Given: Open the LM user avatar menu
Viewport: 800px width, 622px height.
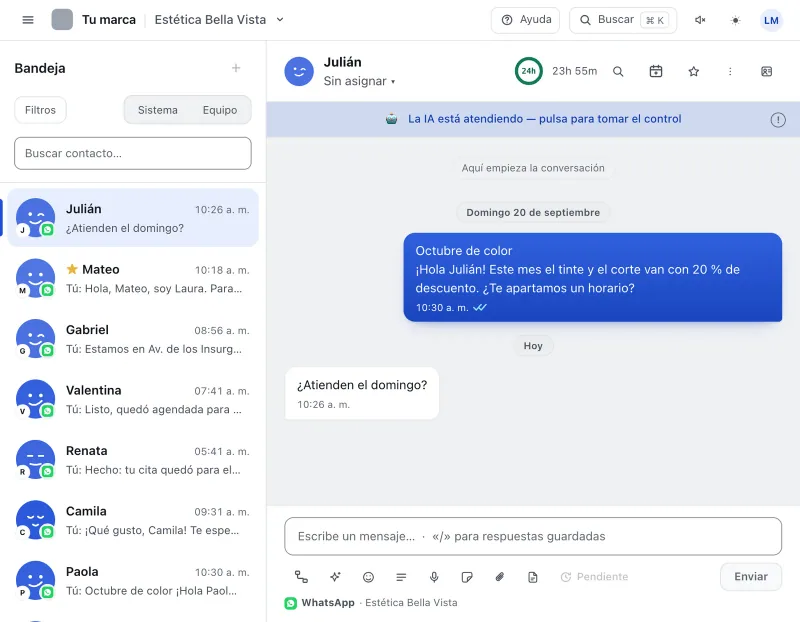Looking at the screenshot, I should click(771, 20).
